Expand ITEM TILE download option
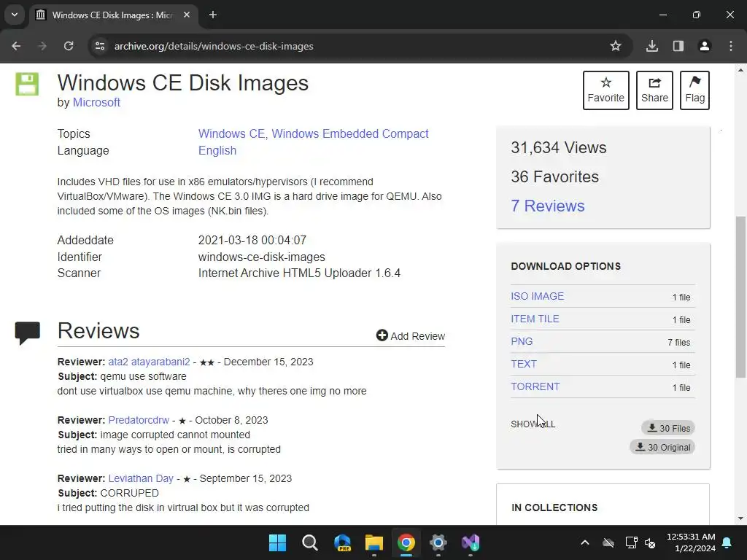Image resolution: width=747 pixels, height=560 pixels. click(x=535, y=319)
